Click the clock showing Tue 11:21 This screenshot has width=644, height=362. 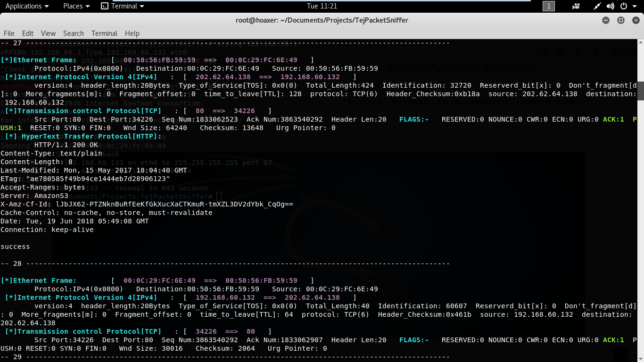pos(322,6)
